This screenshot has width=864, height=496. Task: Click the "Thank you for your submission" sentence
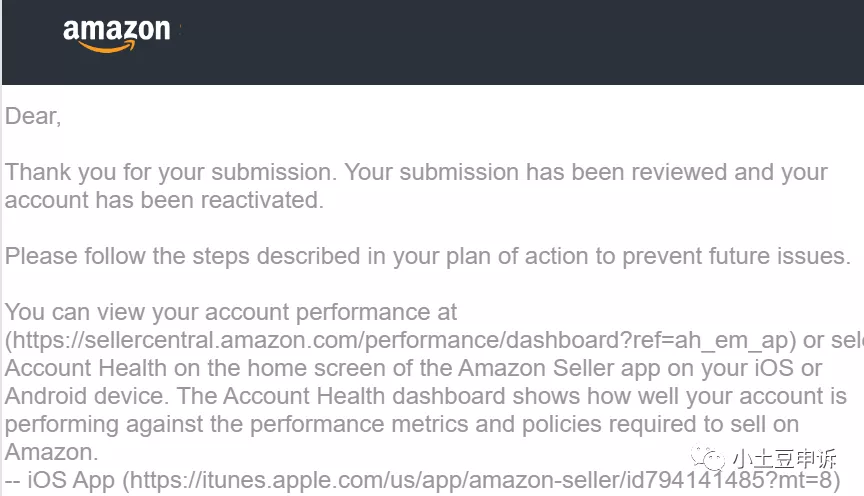coord(172,172)
